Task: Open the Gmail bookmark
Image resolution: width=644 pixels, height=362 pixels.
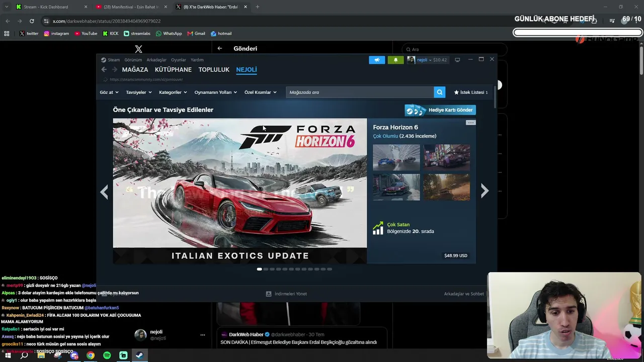Action: (196, 34)
